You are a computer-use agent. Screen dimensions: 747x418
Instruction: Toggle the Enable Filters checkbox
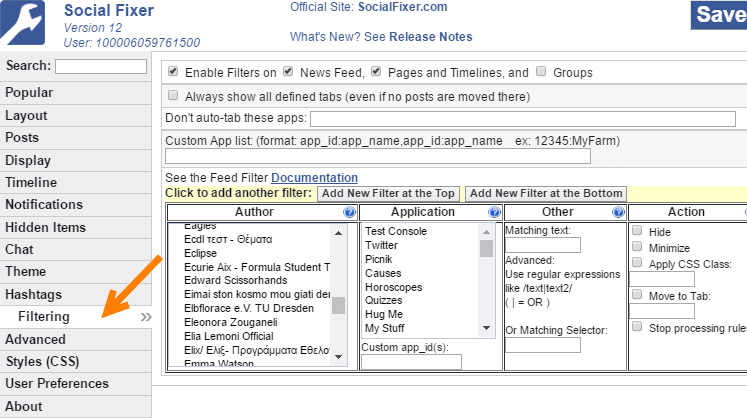(173, 71)
